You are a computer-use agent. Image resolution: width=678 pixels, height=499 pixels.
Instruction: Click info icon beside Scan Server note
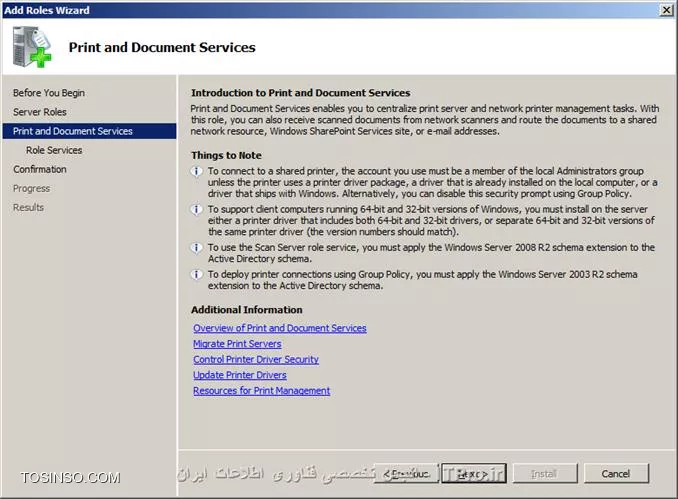coord(197,248)
